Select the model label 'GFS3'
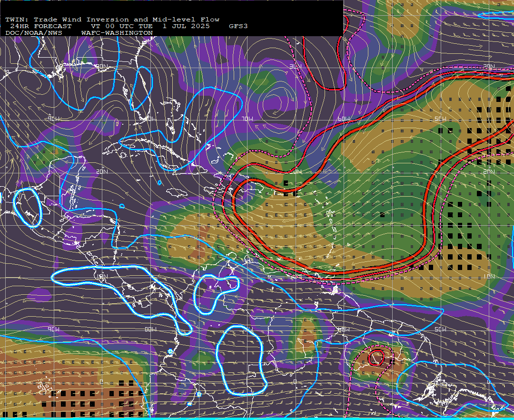The height and width of the screenshot is (420, 514). click(x=238, y=26)
